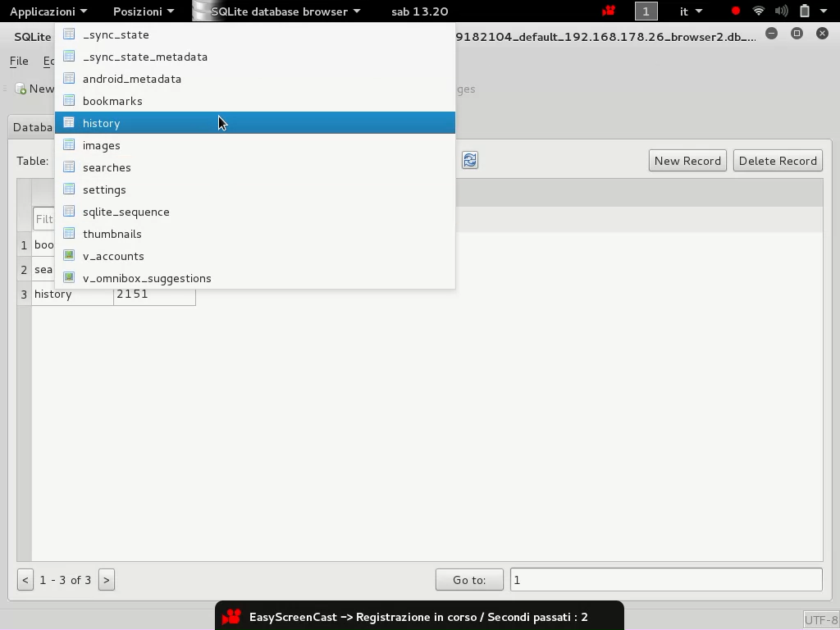The width and height of the screenshot is (840, 630).
Task: Select the v_accounts view
Action: (255, 256)
